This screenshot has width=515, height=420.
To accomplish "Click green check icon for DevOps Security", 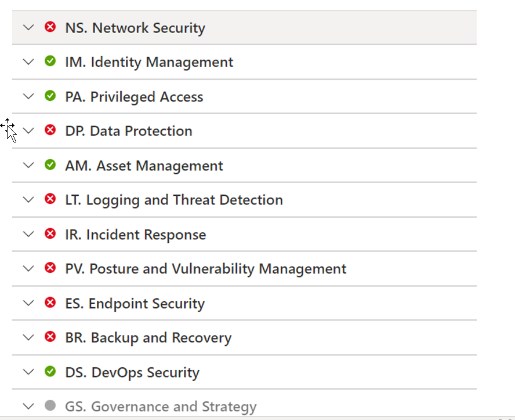I will pyautogui.click(x=50, y=371).
